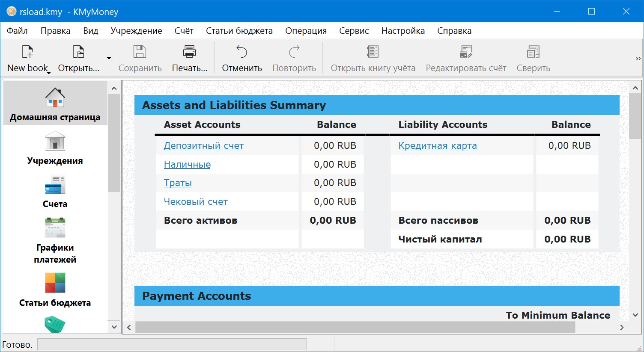Open the Траты account link

pos(178,183)
